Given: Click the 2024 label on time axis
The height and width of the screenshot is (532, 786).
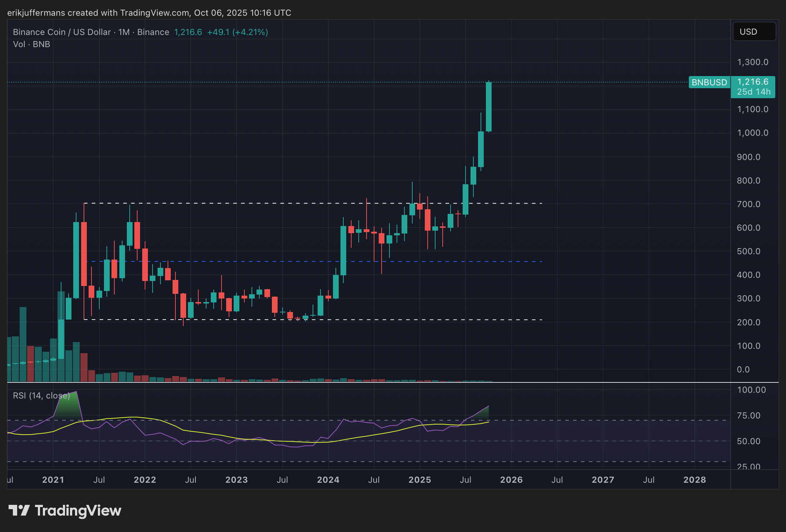Looking at the screenshot, I should point(328,480).
